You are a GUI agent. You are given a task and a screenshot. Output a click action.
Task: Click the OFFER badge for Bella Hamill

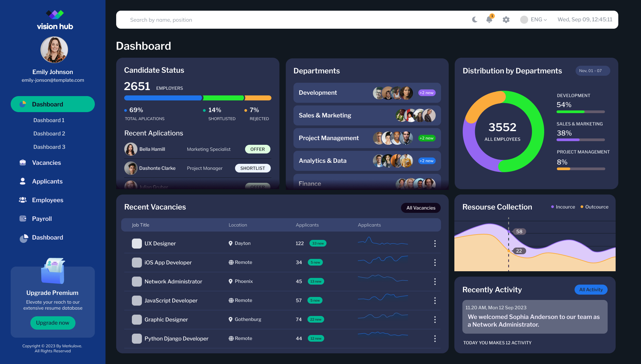click(x=258, y=149)
